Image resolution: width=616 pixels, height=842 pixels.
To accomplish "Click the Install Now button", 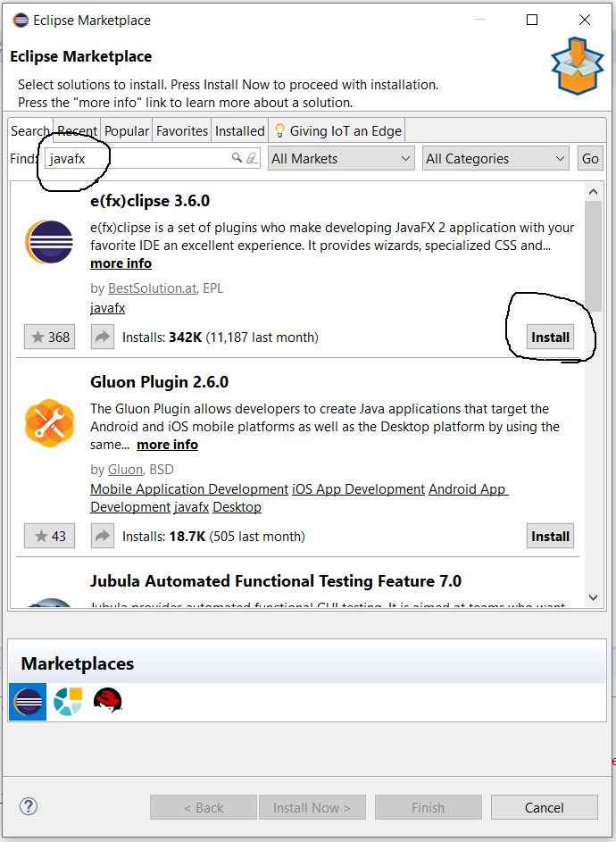I will [312, 807].
